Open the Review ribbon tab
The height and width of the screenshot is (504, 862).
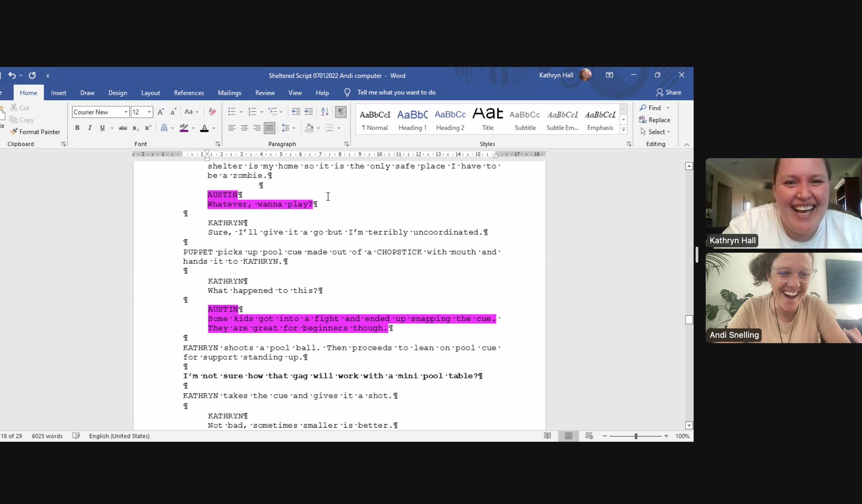coord(265,93)
